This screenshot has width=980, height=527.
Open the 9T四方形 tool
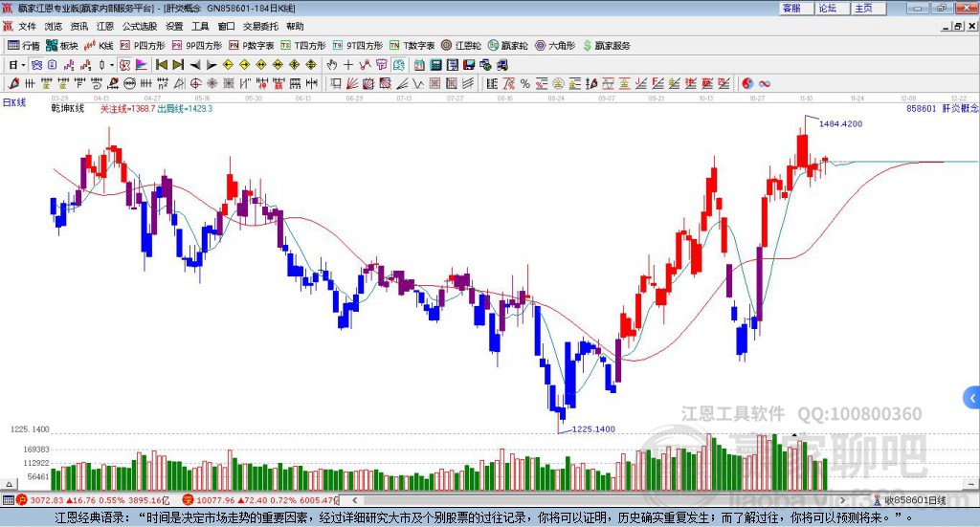click(x=358, y=46)
